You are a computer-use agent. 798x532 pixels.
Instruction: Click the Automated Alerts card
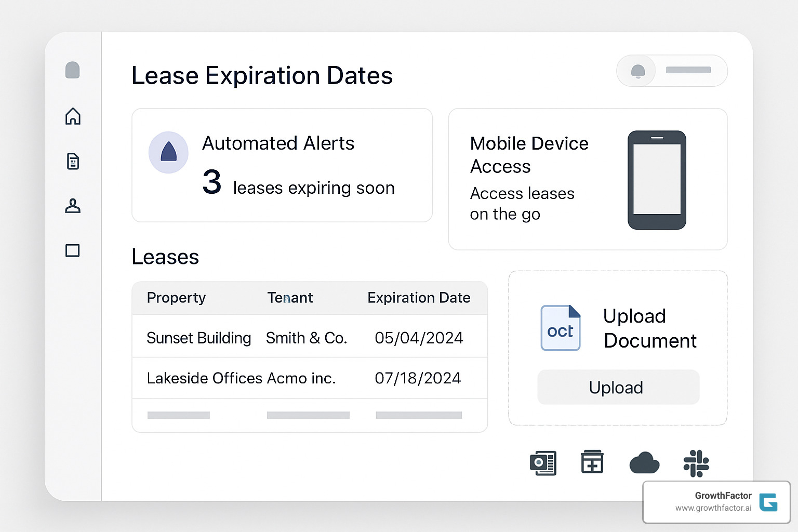(x=282, y=165)
